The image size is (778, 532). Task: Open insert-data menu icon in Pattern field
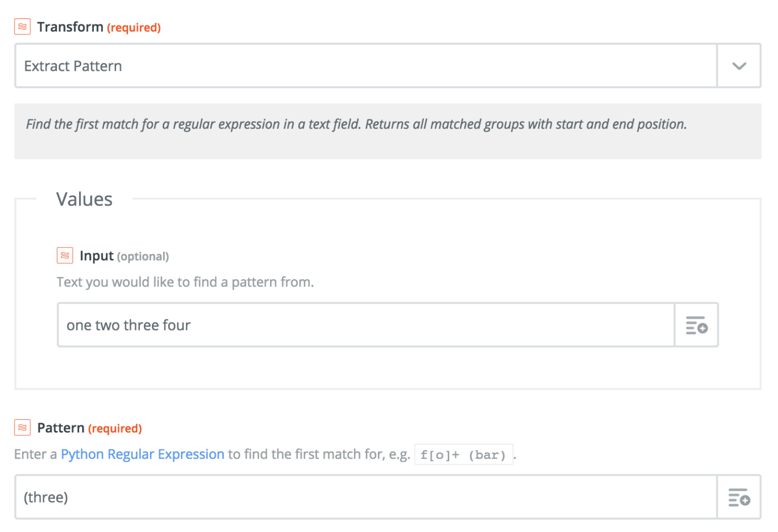pyautogui.click(x=739, y=498)
